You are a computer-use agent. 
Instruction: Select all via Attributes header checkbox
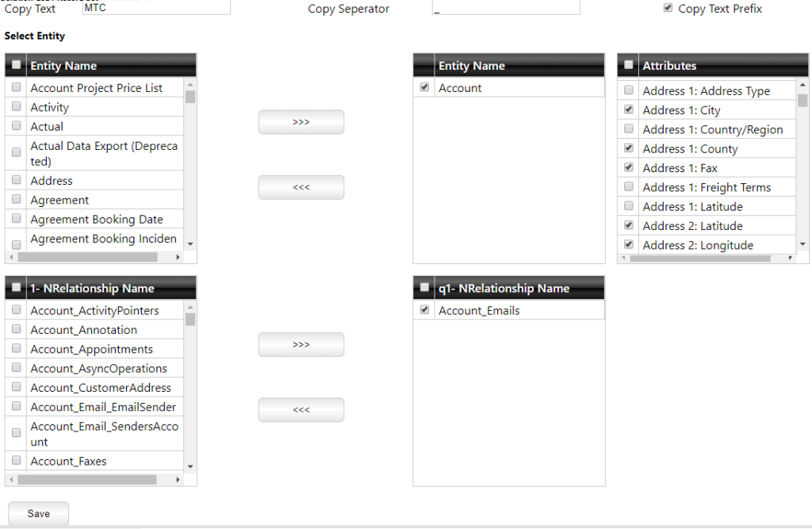(629, 65)
